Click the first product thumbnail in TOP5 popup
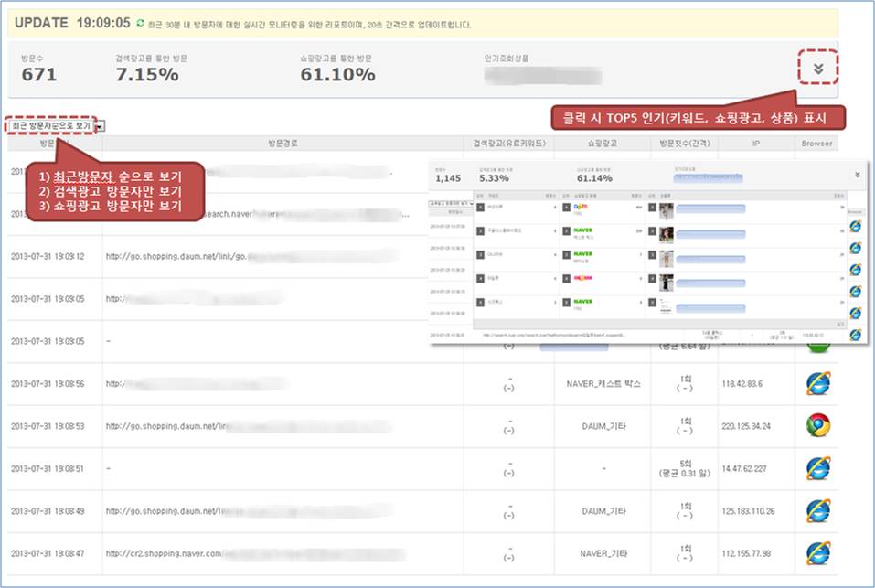875x588 pixels. click(x=667, y=209)
